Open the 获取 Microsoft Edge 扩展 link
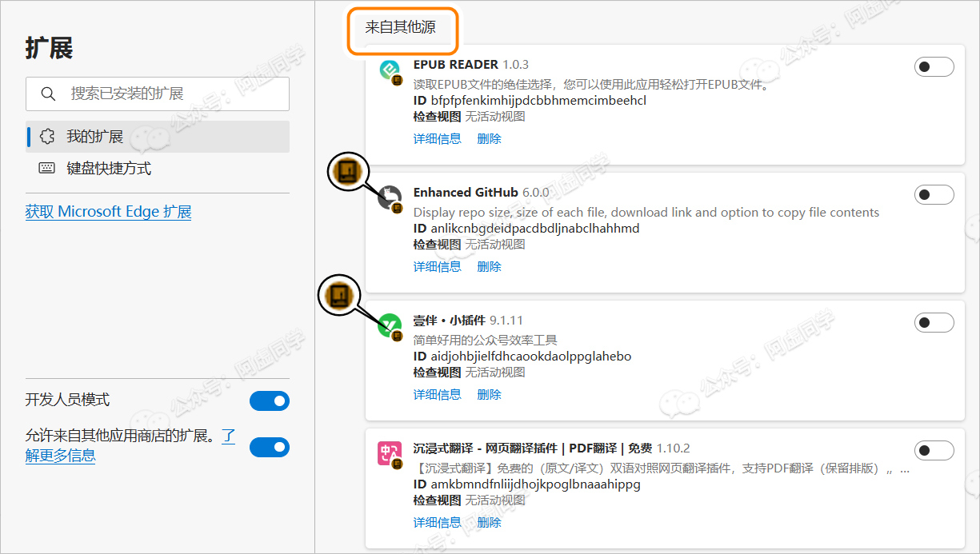Viewport: 980px width, 554px height. pos(108,212)
